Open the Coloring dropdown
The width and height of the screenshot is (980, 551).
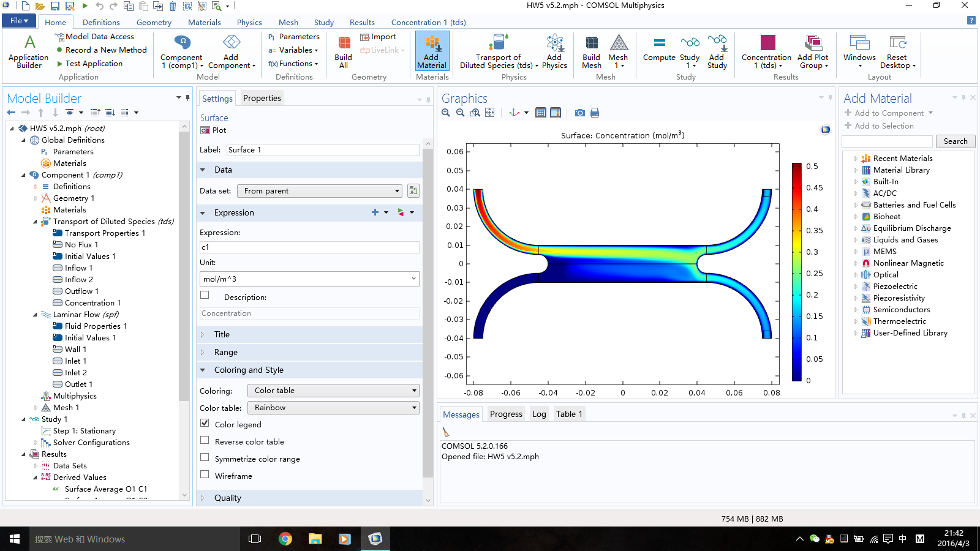click(333, 391)
